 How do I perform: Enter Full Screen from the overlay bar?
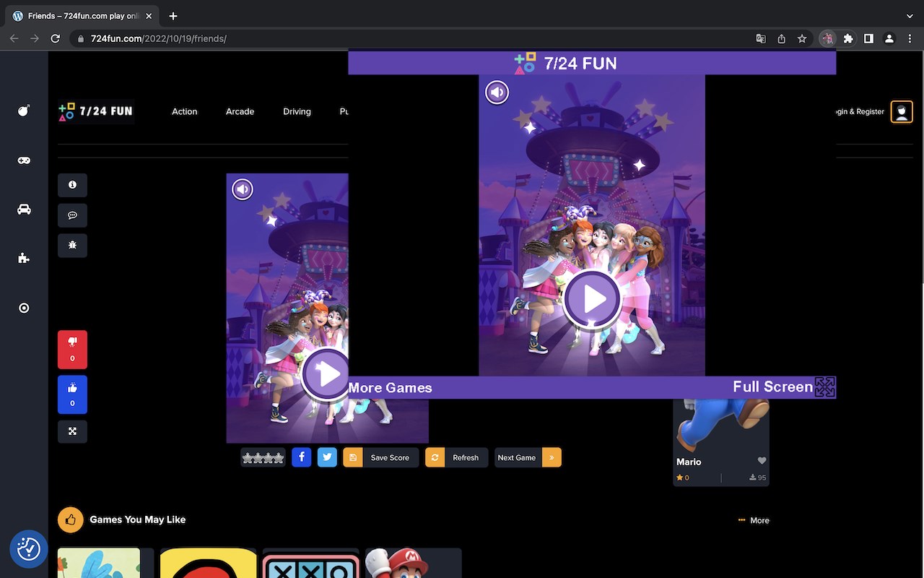click(x=784, y=387)
